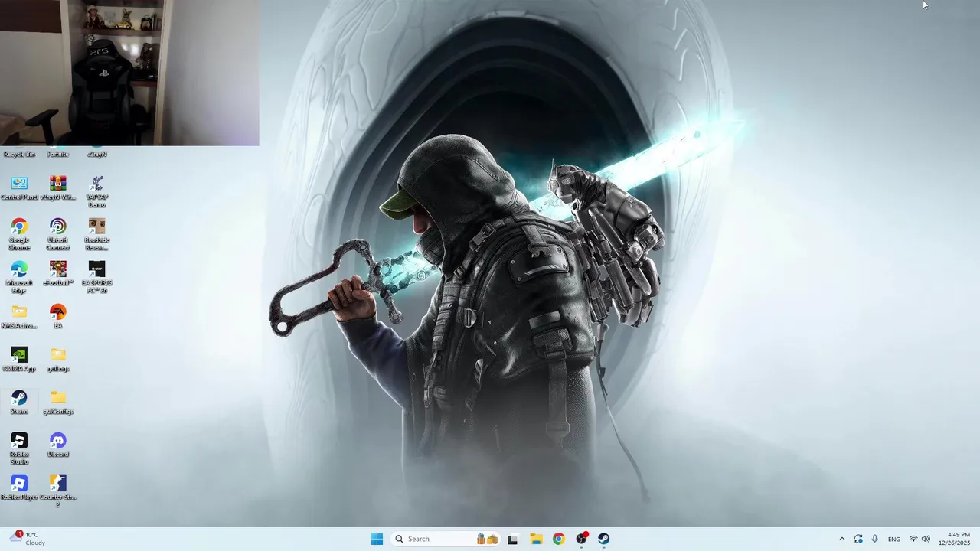The height and width of the screenshot is (551, 980).
Task: Open Google Chrome desktop shortcut
Action: pyautogui.click(x=19, y=235)
